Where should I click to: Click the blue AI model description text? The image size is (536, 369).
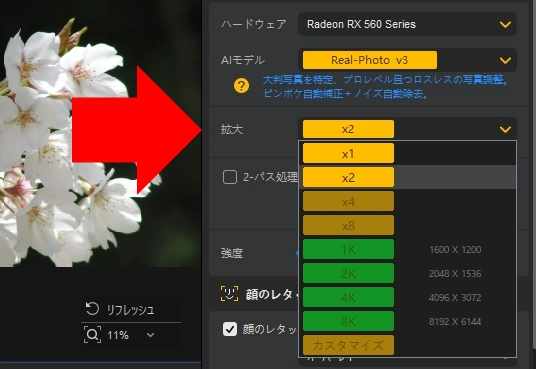pos(386,87)
